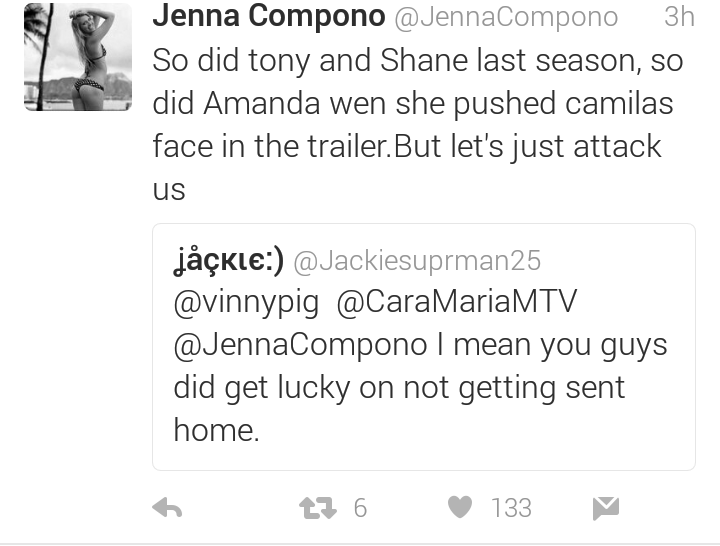This screenshot has width=720, height=546.
Task: Share the tweet via the envelope message icon
Action: tap(606, 508)
